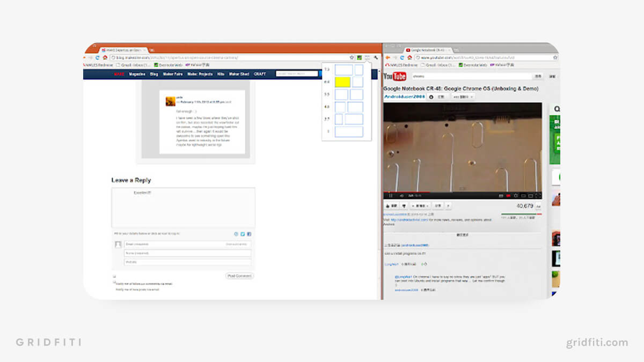Select the 6:4 right window layout box
The width and height of the screenshot is (644, 362).
(x=357, y=82)
